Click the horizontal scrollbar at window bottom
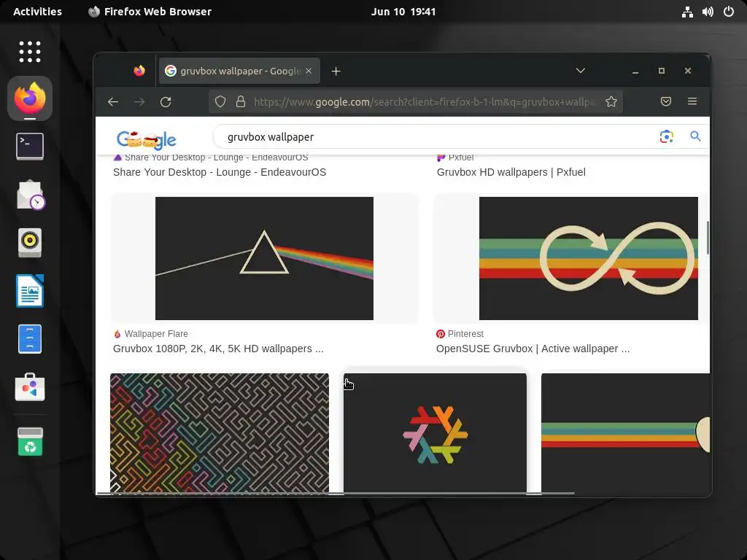 (336, 494)
